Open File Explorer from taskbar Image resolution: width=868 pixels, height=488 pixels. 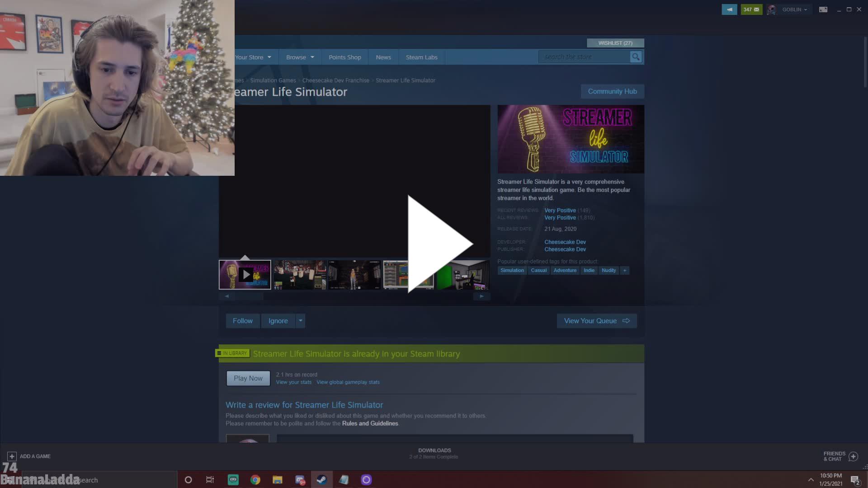(278, 480)
